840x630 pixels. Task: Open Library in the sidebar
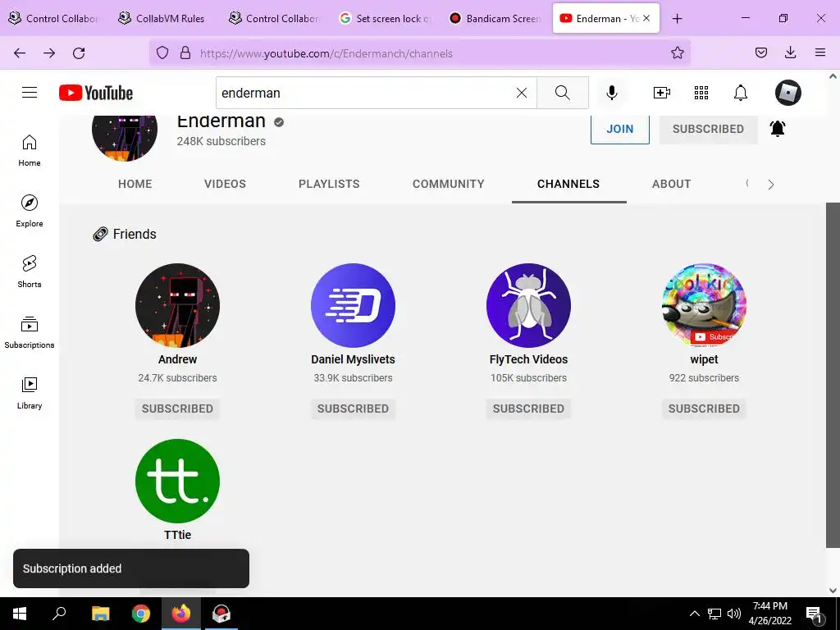coord(30,393)
